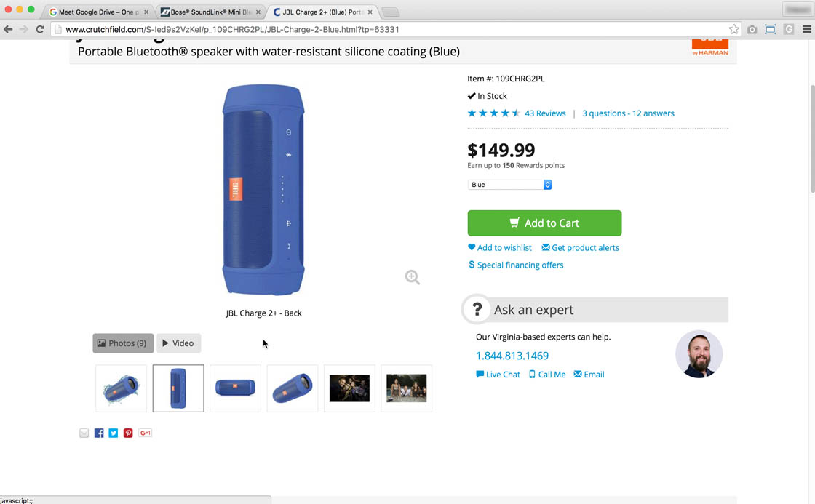Share the product on Twitter
This screenshot has width=815, height=504.
pos(114,433)
